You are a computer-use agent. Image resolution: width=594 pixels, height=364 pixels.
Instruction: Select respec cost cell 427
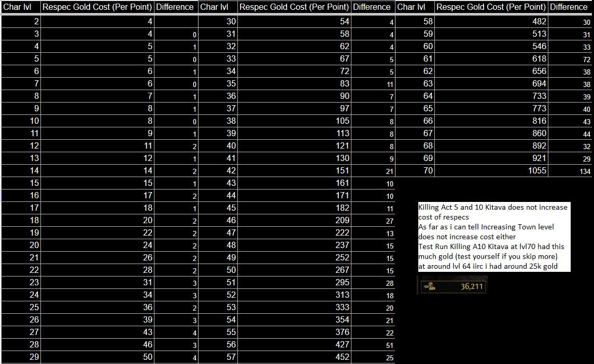pyautogui.click(x=294, y=344)
